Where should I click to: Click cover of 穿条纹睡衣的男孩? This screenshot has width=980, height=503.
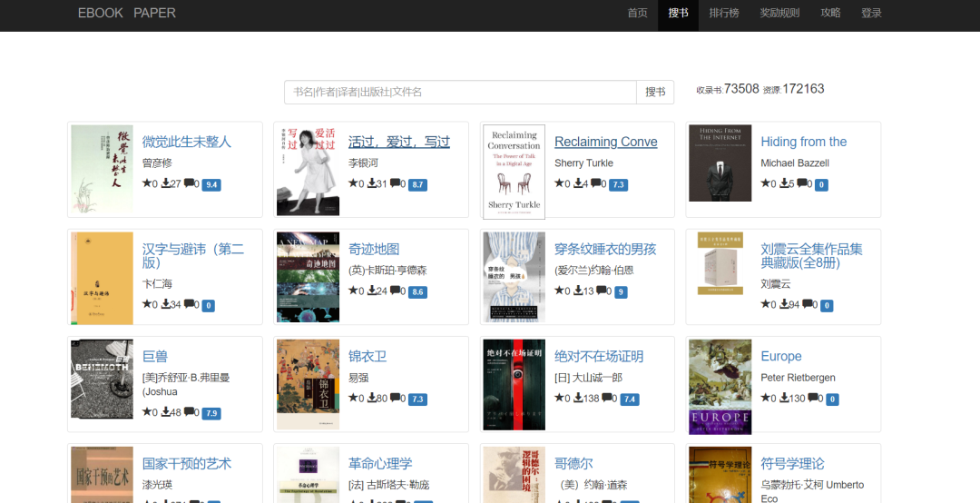click(x=514, y=277)
